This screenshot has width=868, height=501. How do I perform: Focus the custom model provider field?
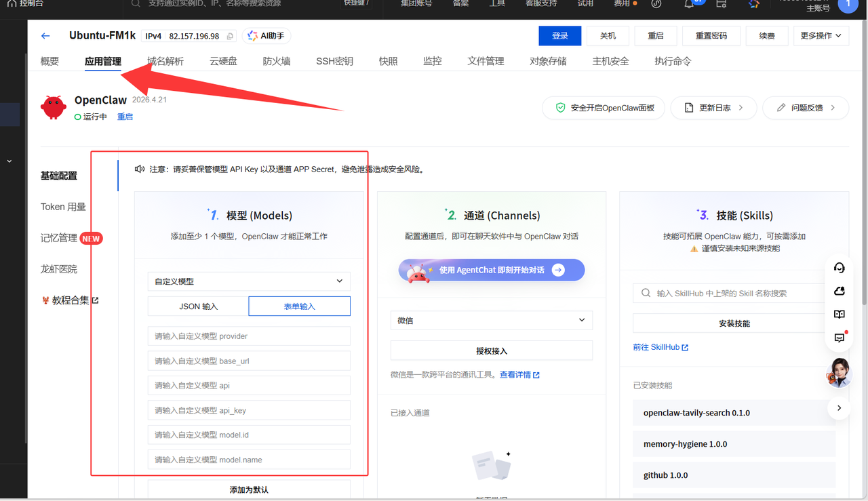click(x=249, y=336)
